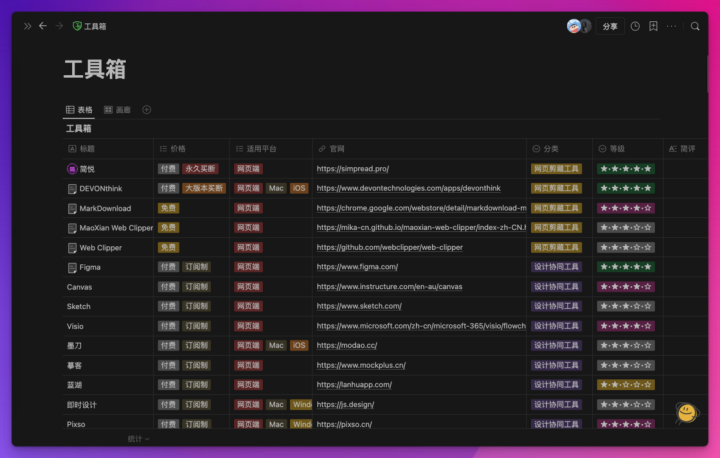Open the three-dot more options menu

pos(671,26)
